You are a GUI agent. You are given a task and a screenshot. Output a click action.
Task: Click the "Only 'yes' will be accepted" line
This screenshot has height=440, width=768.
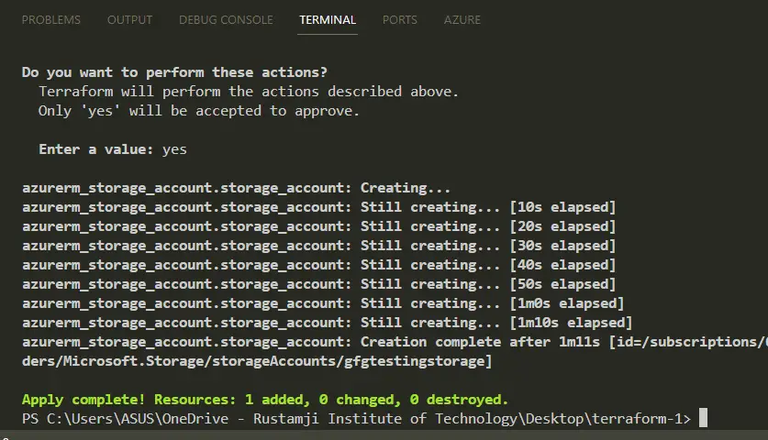tap(199, 111)
